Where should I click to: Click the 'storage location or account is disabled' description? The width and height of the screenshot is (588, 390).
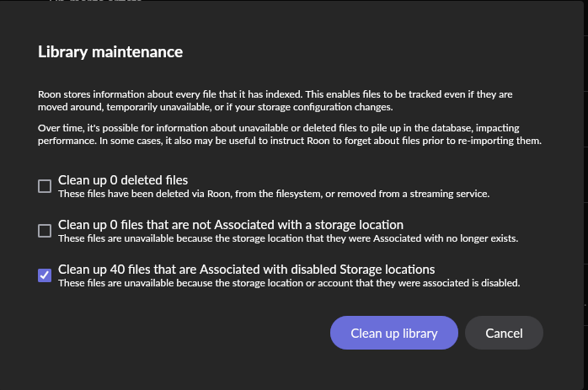click(x=289, y=283)
